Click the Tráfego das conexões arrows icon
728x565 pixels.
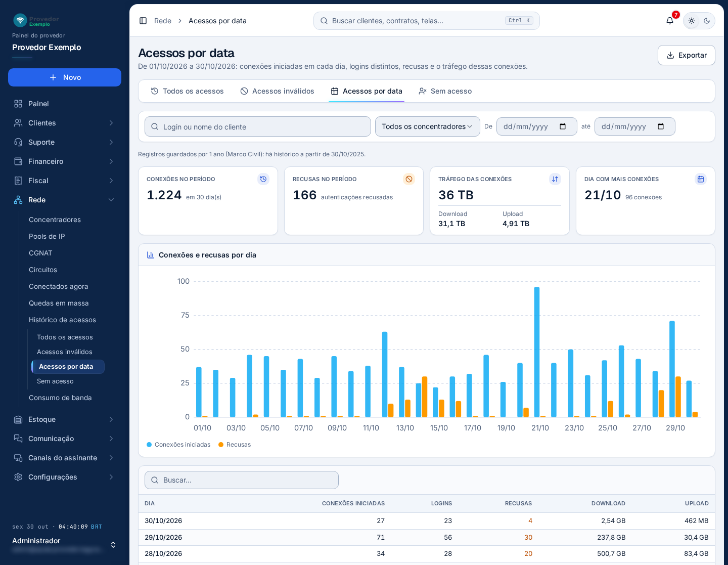click(555, 179)
